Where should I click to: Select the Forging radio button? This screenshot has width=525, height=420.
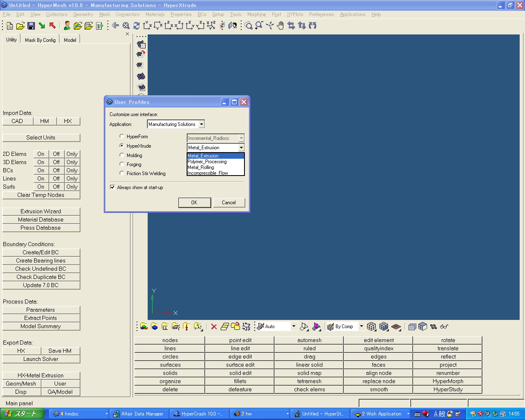point(122,164)
